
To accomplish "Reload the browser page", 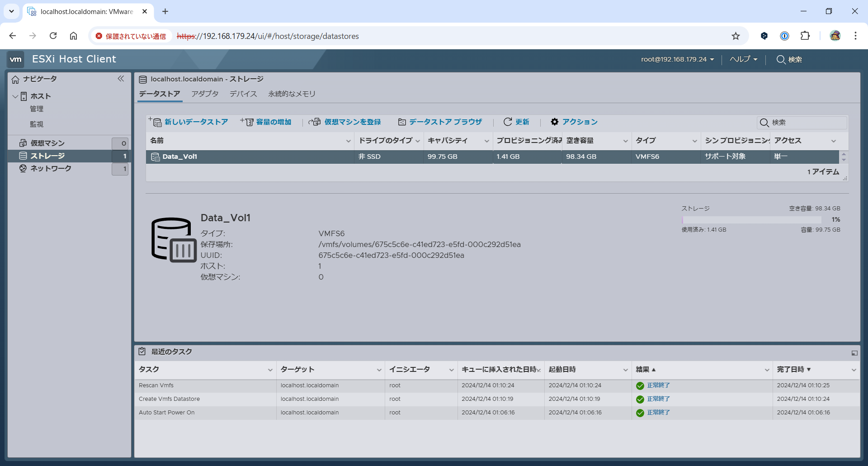I will point(53,36).
